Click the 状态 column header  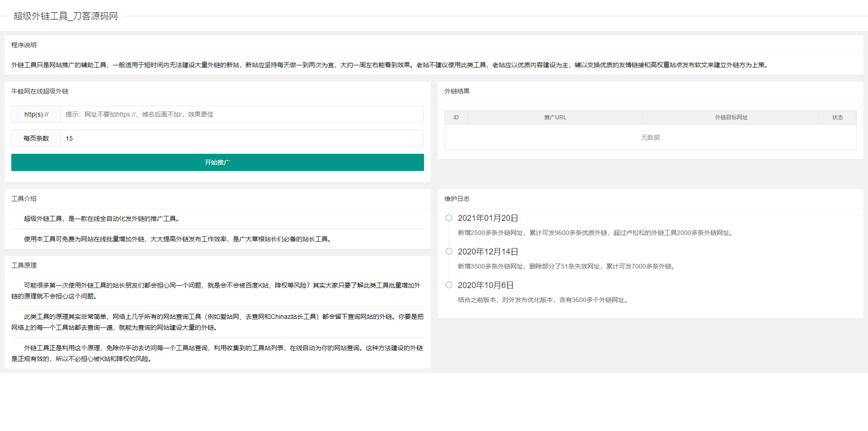pyautogui.click(x=837, y=117)
